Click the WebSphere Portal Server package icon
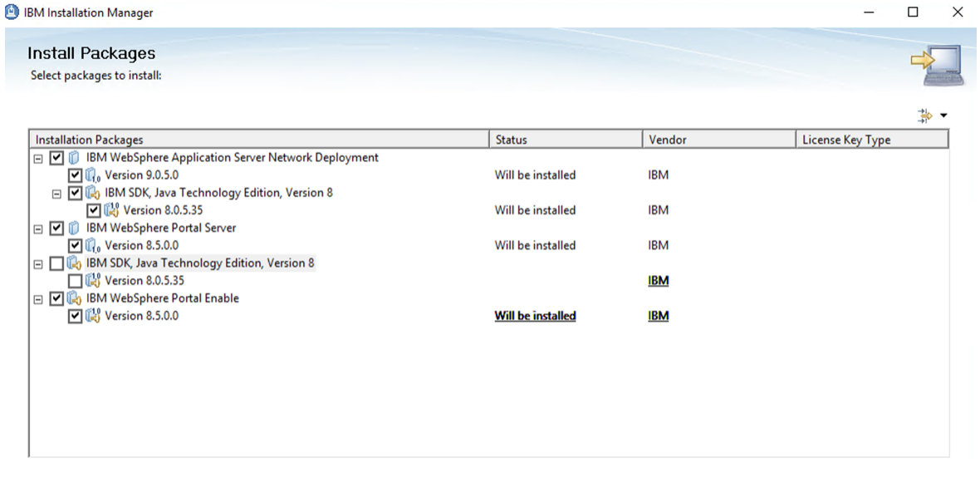Screen dimensions: 980x482 click(75, 229)
